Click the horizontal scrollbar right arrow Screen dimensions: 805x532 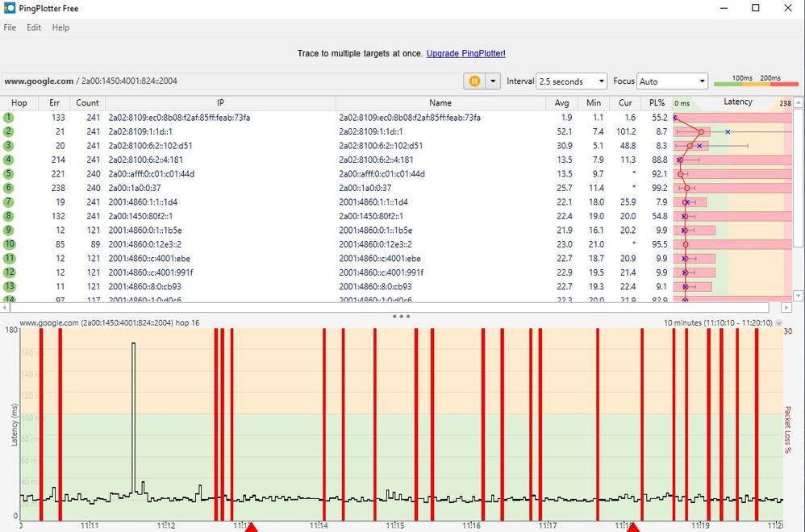point(786,307)
